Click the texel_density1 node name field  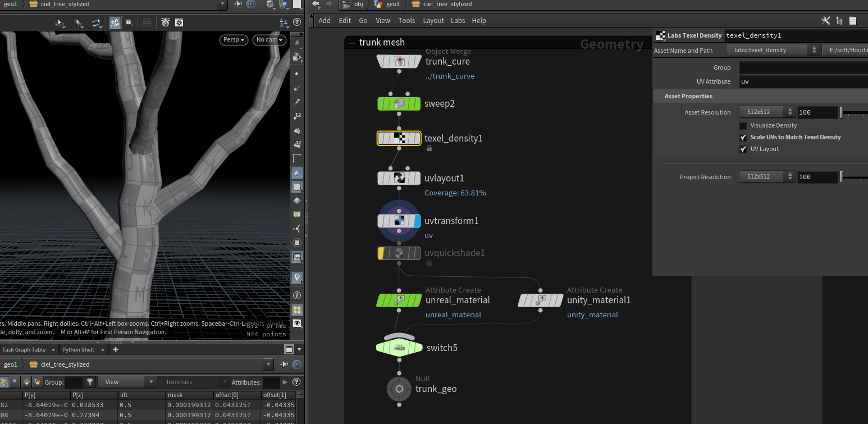pyautogui.click(x=796, y=35)
